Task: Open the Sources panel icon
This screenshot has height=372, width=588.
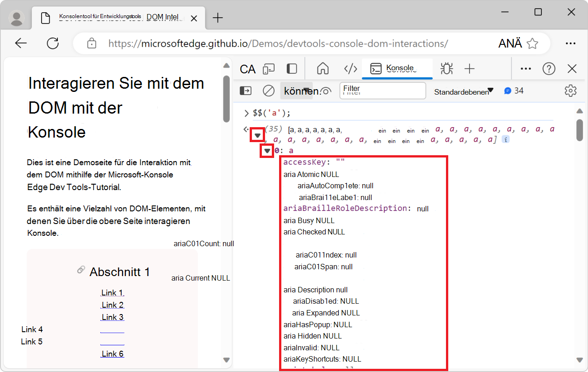Action: (351, 69)
